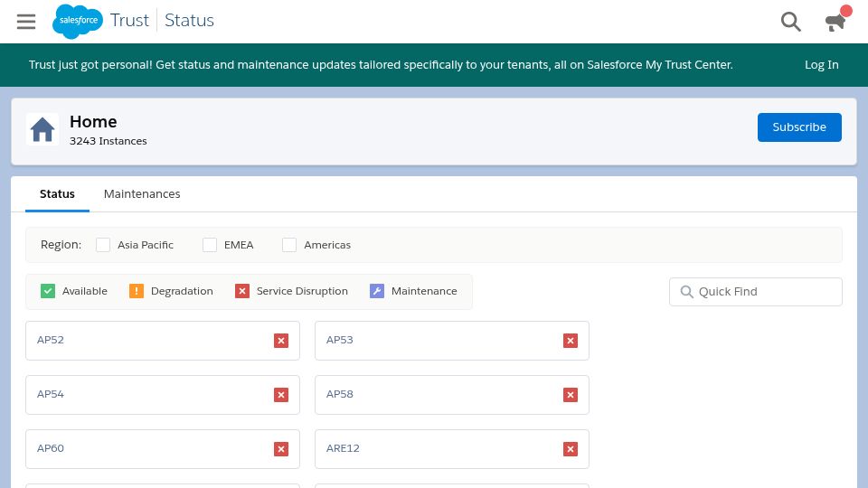
Task: Check the EMEA region checkbox
Action: 209,245
